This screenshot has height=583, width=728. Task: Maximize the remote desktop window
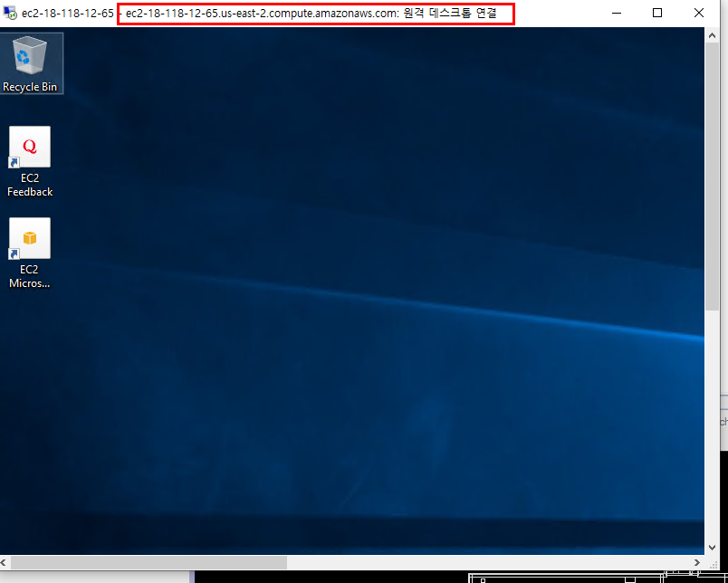click(657, 13)
